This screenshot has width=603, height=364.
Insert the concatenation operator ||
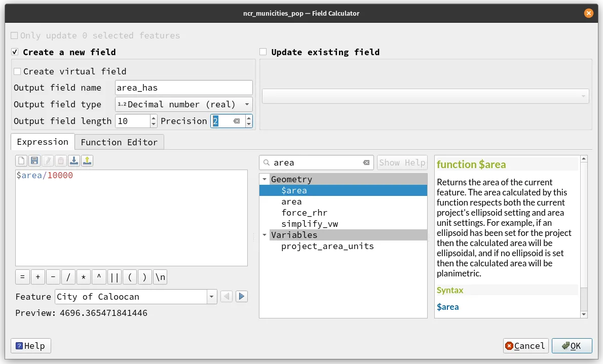(x=115, y=277)
